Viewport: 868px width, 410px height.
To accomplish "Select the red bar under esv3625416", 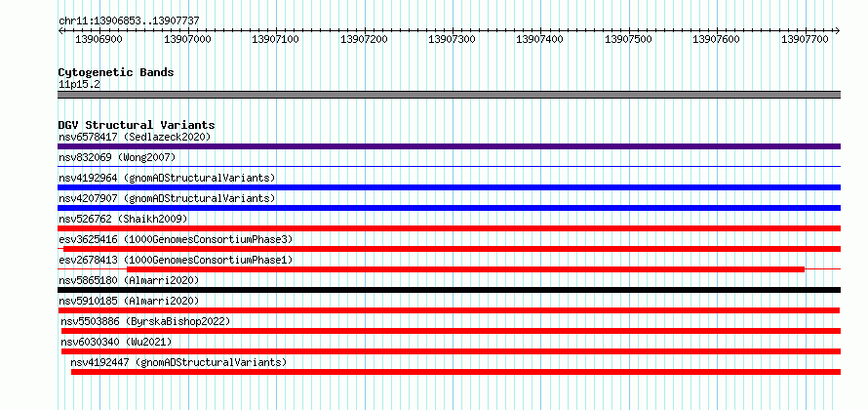I will point(452,249).
